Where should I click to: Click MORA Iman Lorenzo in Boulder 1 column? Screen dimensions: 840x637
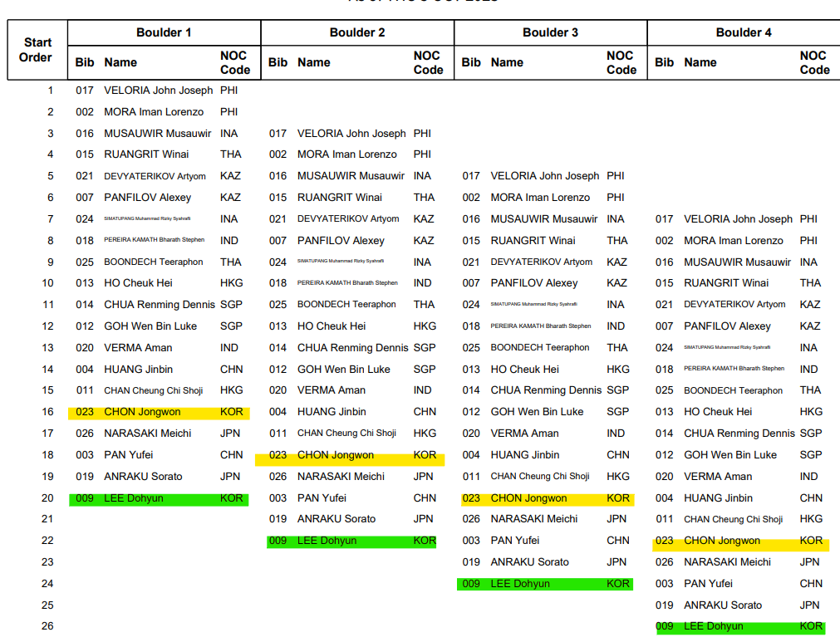click(154, 112)
